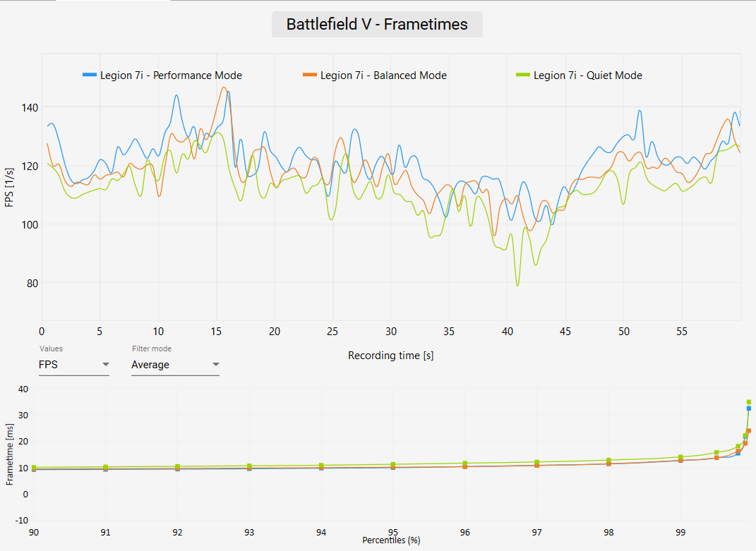Toggle the Legion 7i - Balanced Mode legend entry

point(375,75)
